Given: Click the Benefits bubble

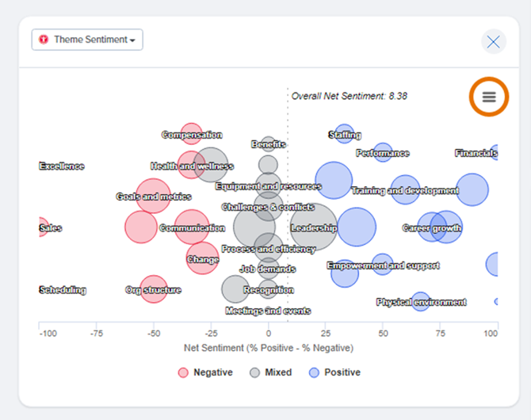Looking at the screenshot, I should point(269,144).
